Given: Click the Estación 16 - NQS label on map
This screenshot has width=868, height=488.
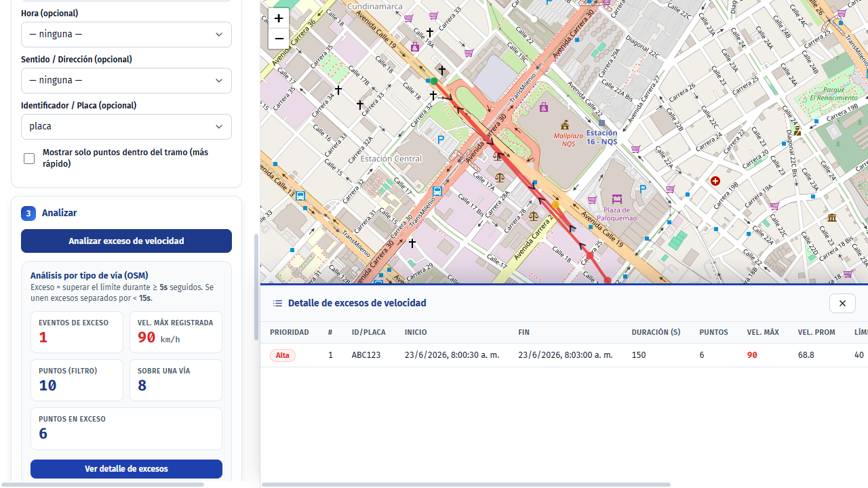Looking at the screenshot, I should pyautogui.click(x=601, y=138).
